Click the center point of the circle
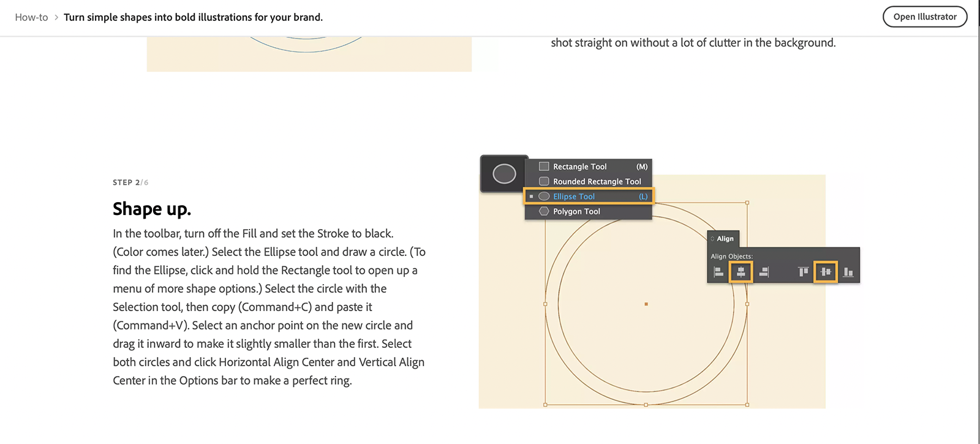 point(646,304)
